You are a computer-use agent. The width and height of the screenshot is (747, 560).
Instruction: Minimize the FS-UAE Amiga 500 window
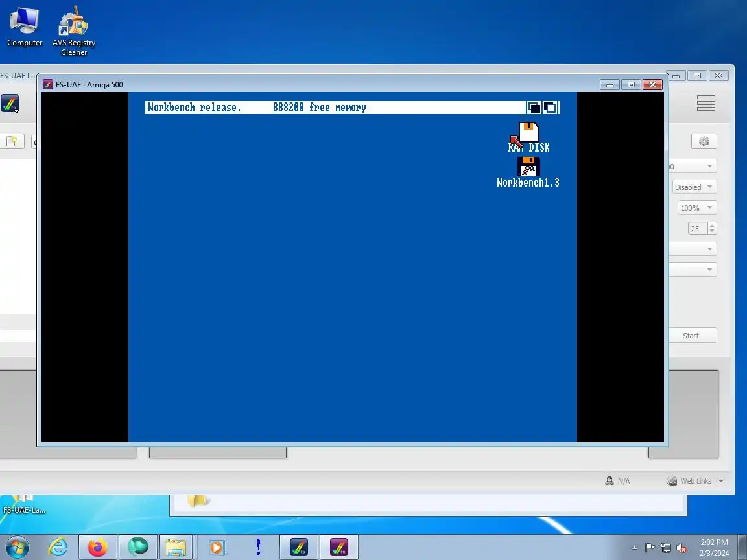[610, 85]
